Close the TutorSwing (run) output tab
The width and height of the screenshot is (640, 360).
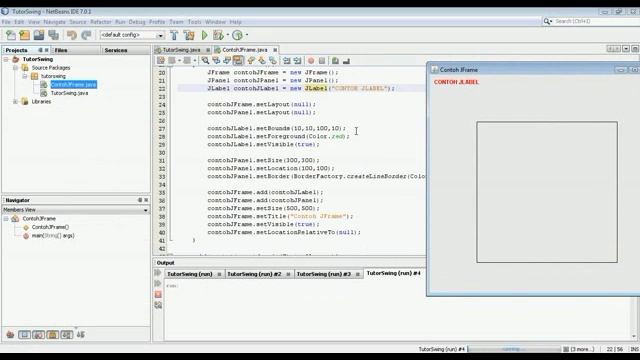(219, 274)
